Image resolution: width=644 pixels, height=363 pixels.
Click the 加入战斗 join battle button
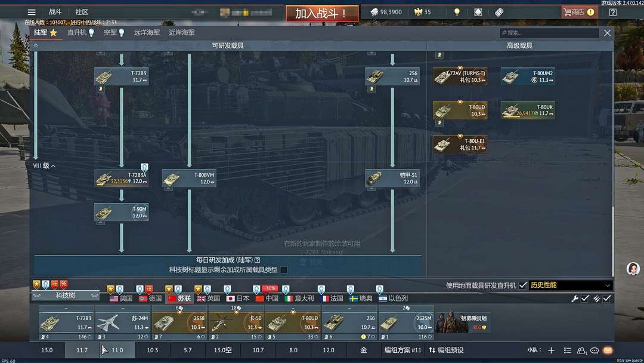[x=323, y=14]
